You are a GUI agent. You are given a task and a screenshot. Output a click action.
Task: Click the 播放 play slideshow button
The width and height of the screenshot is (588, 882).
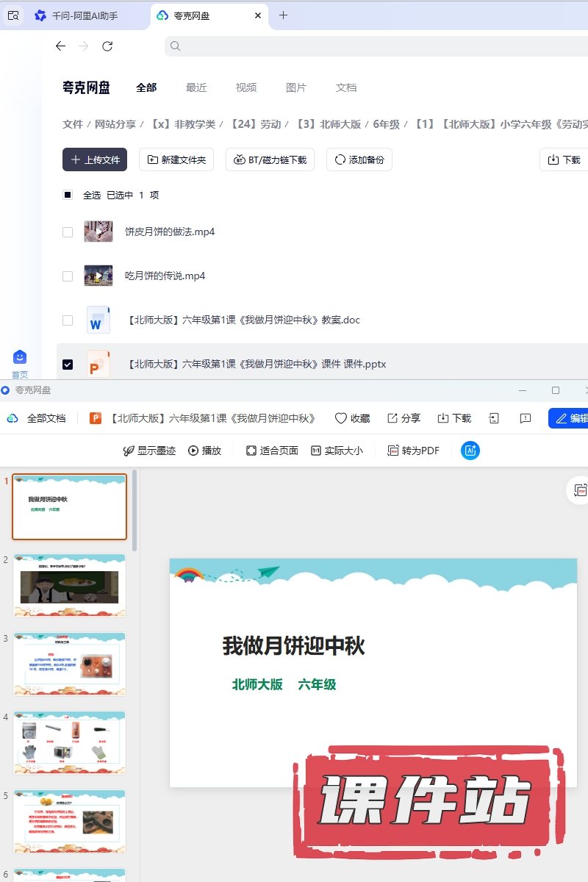click(x=204, y=451)
